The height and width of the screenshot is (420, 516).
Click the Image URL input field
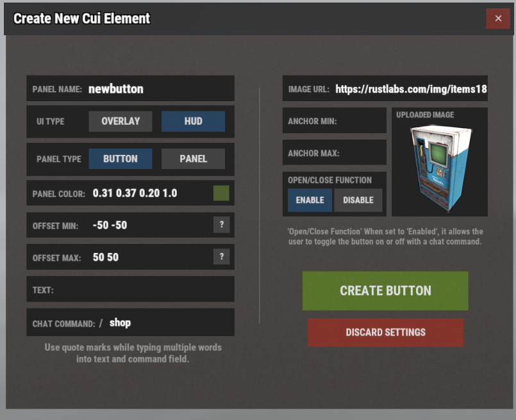click(410, 89)
